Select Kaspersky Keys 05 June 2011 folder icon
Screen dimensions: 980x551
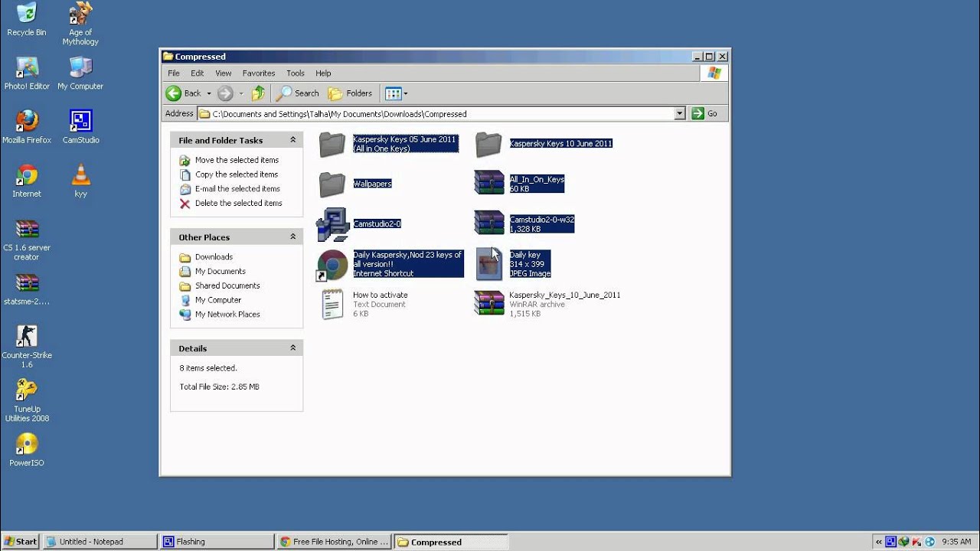[x=332, y=144]
